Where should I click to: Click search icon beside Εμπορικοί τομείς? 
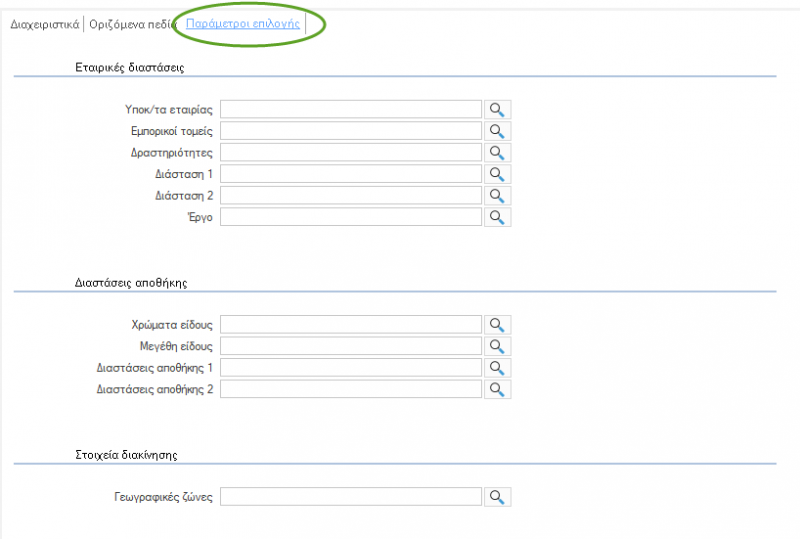(x=497, y=131)
